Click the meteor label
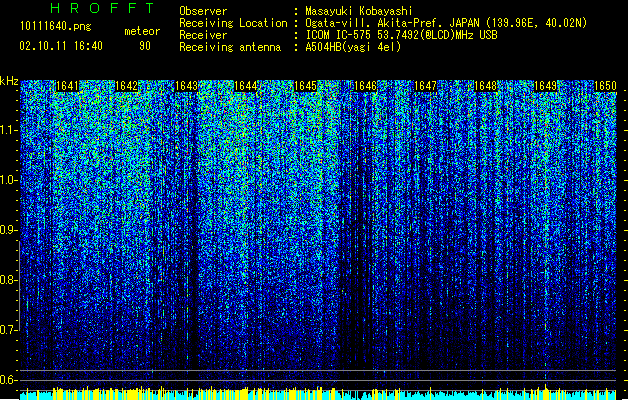The width and height of the screenshot is (629, 400). 142,31
